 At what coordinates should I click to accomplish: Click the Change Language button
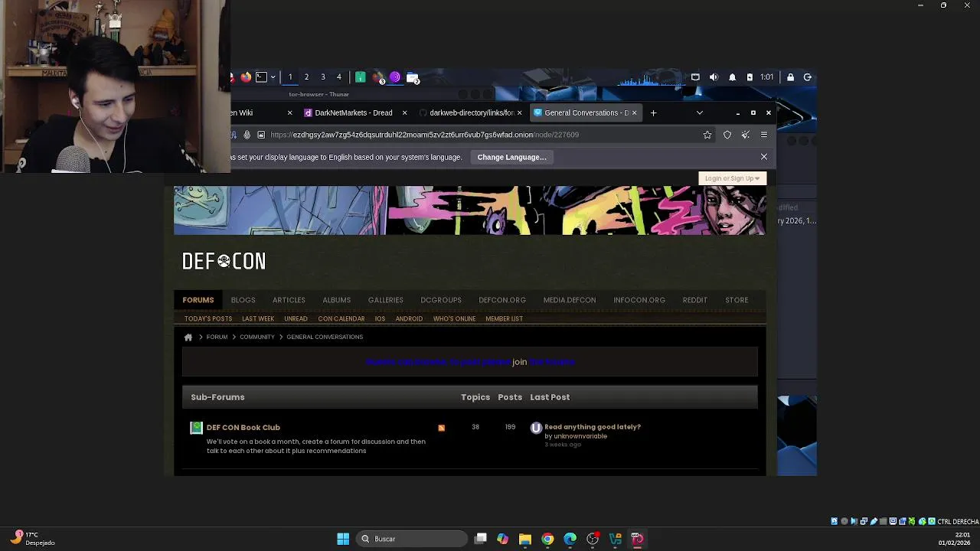point(512,157)
